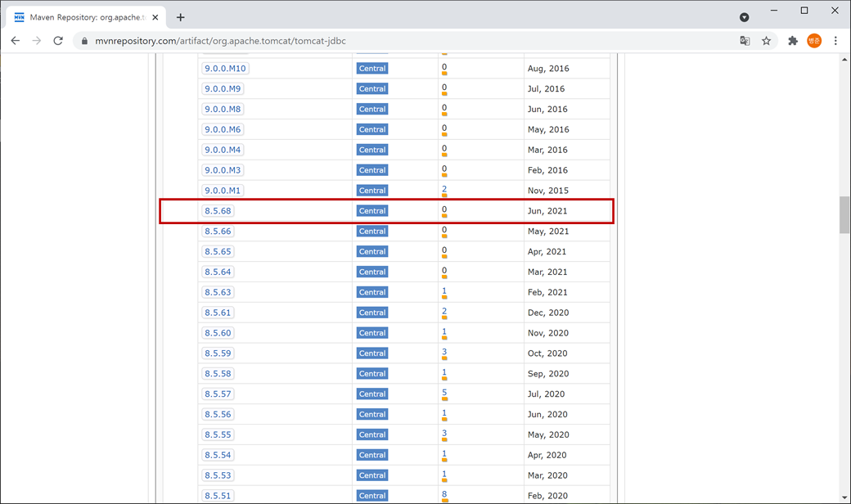Bookmark this page with the star
The width and height of the screenshot is (851, 504).
[767, 41]
